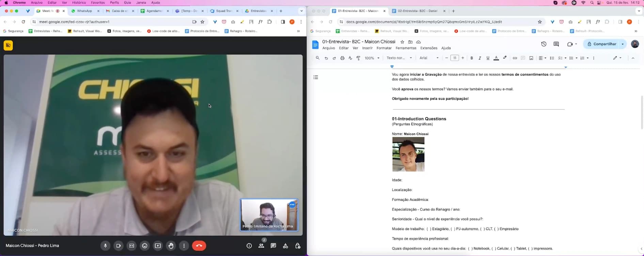The height and width of the screenshot is (256, 644).
Task: Click font size field showing 11
Action: pos(455,58)
